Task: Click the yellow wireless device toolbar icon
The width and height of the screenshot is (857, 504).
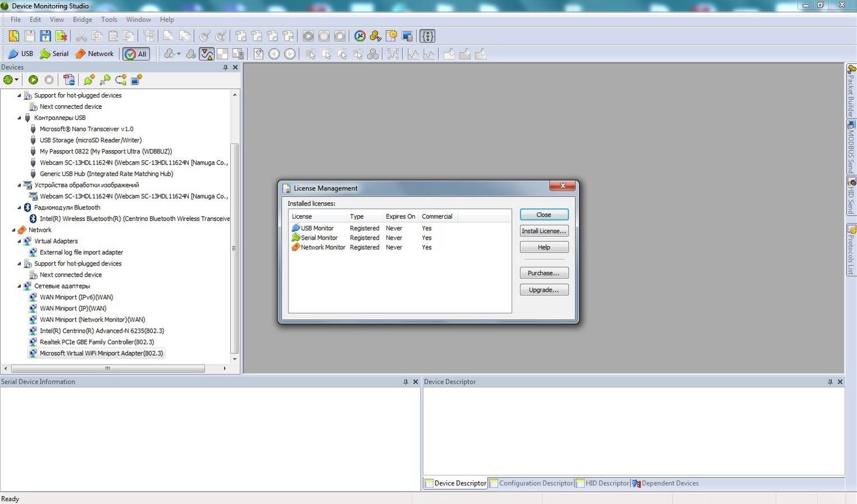Action: (375, 36)
